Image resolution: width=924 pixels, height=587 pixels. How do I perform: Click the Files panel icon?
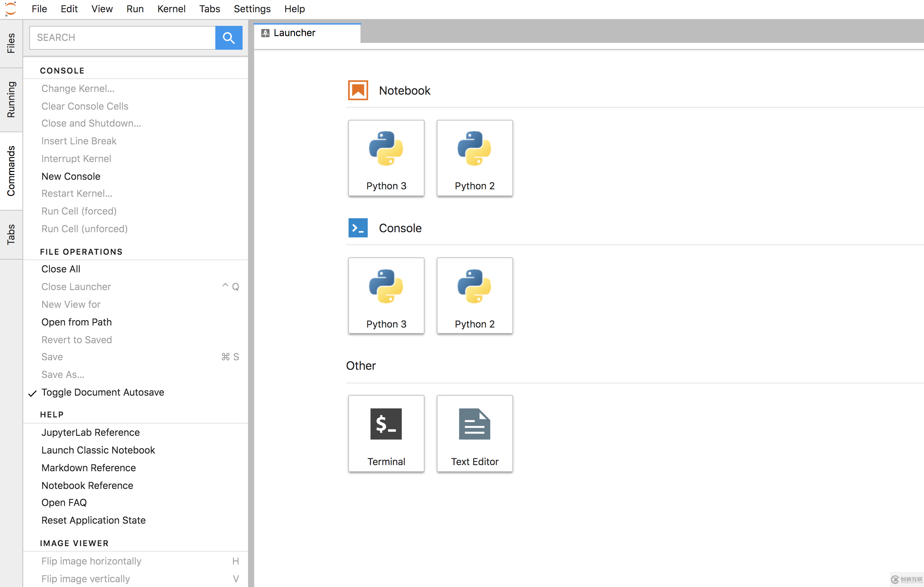[x=12, y=37]
